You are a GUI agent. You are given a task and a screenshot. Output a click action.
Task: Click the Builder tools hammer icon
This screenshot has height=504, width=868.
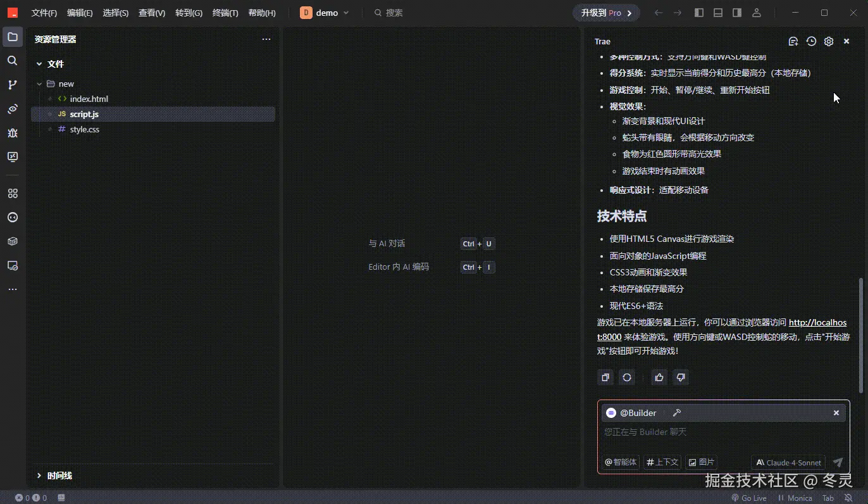tap(676, 413)
